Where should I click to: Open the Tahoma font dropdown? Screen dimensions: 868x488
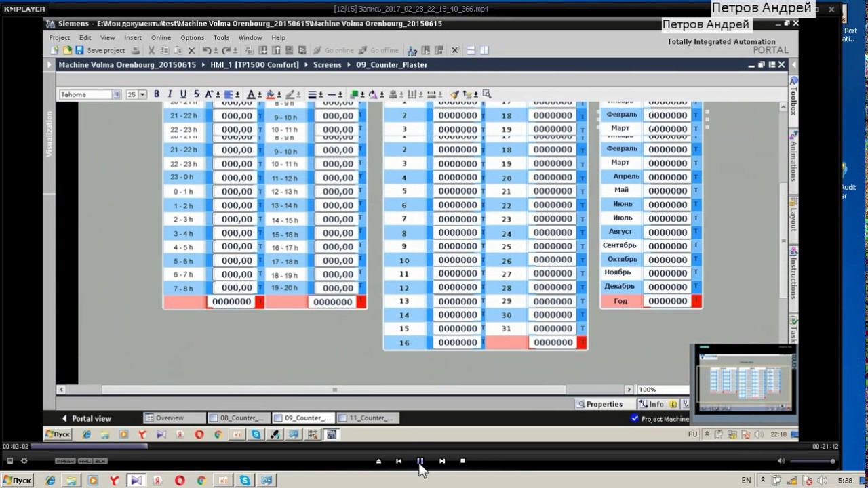(x=117, y=95)
